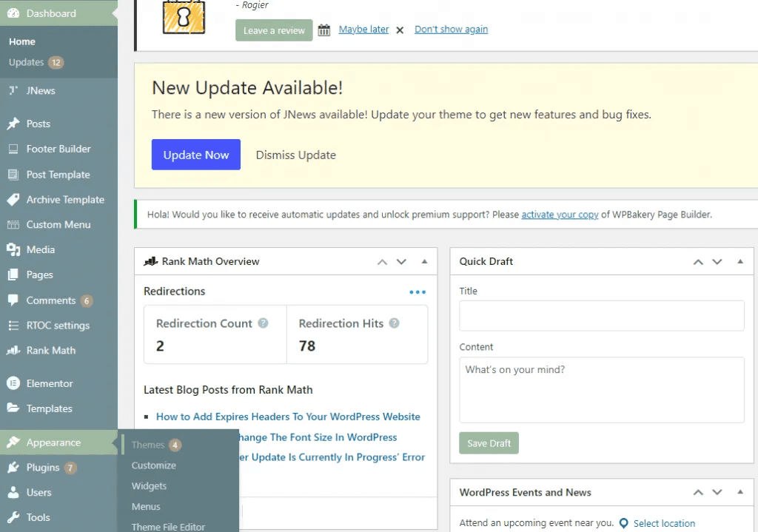Open the Updates menu item

(26, 62)
